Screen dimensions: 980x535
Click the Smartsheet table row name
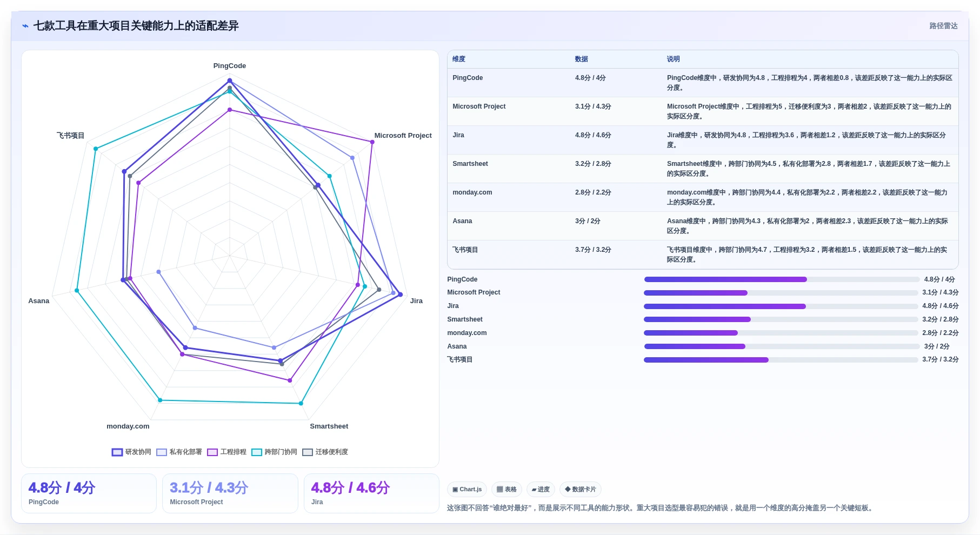point(470,164)
